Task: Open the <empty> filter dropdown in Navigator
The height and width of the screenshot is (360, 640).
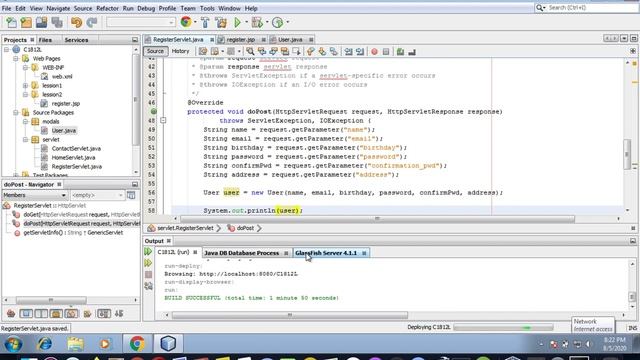Action: (x=97, y=195)
